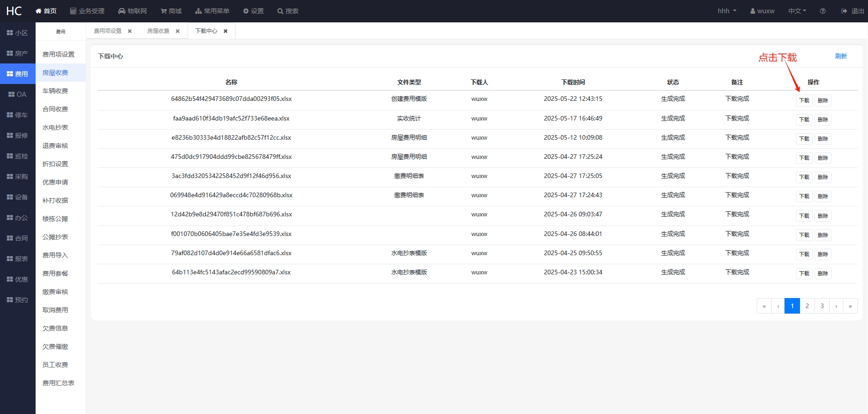Click 刷新 to refresh the list
Image resolution: width=868 pixels, height=414 pixels.
pos(841,56)
